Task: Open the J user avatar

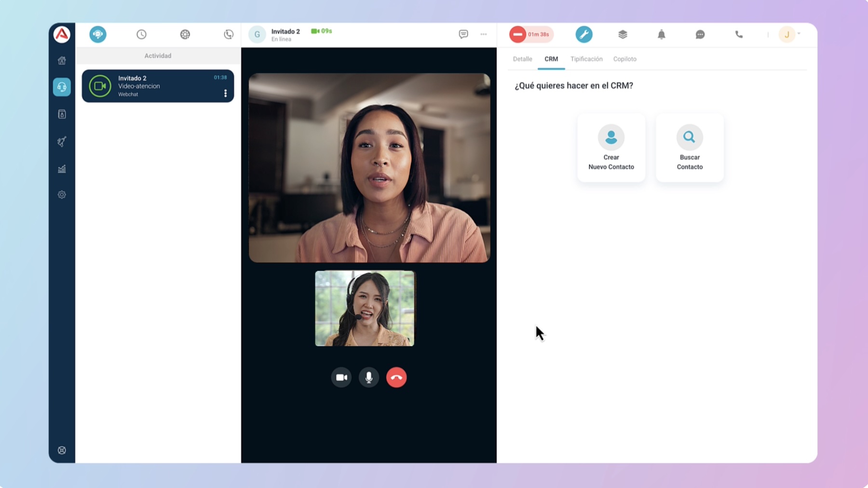Action: (787, 34)
